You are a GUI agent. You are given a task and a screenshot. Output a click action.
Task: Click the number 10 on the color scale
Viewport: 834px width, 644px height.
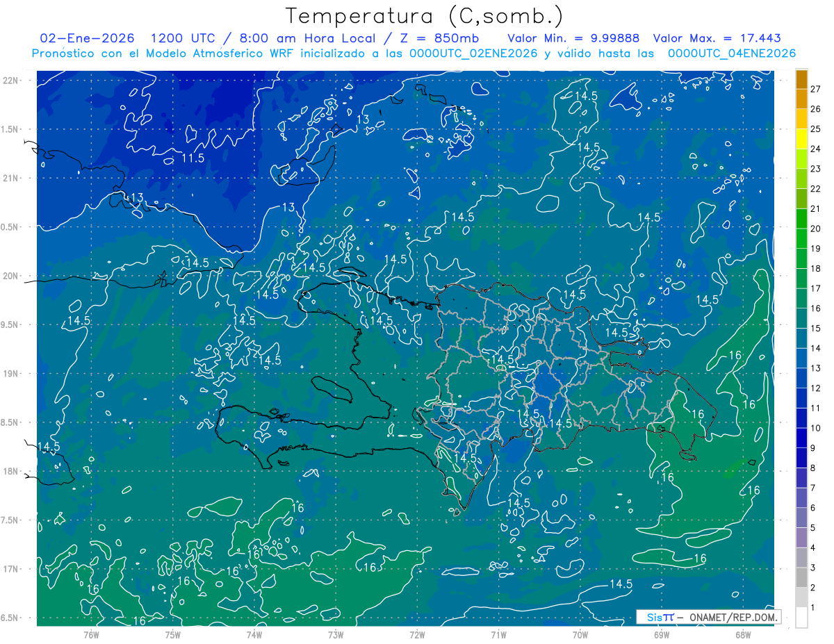pos(816,428)
